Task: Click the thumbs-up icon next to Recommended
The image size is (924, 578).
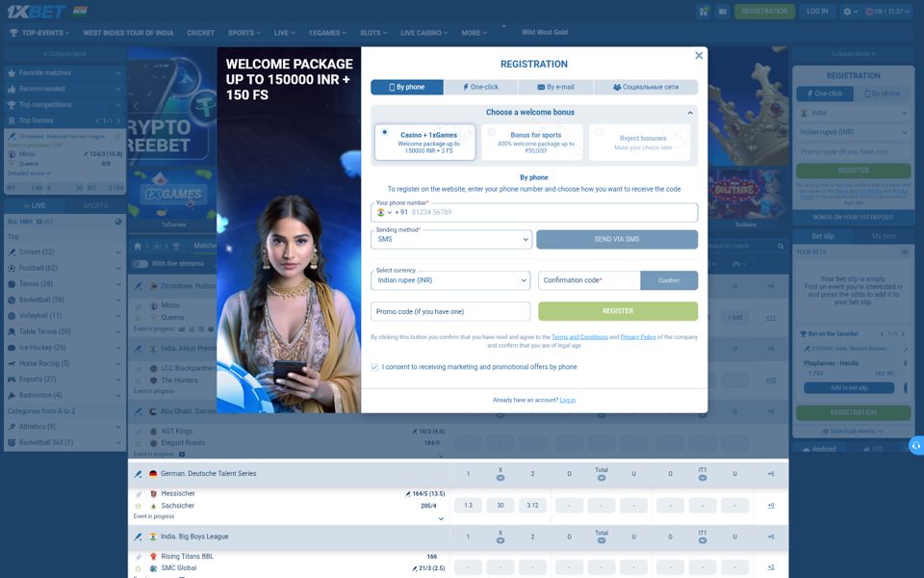Action: pyautogui.click(x=12, y=89)
